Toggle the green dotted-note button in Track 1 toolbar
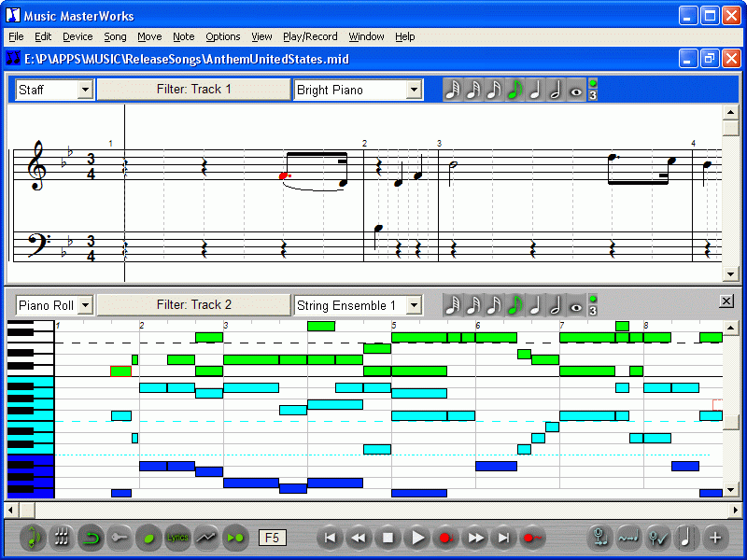This screenshot has width=747, height=560. click(x=593, y=83)
